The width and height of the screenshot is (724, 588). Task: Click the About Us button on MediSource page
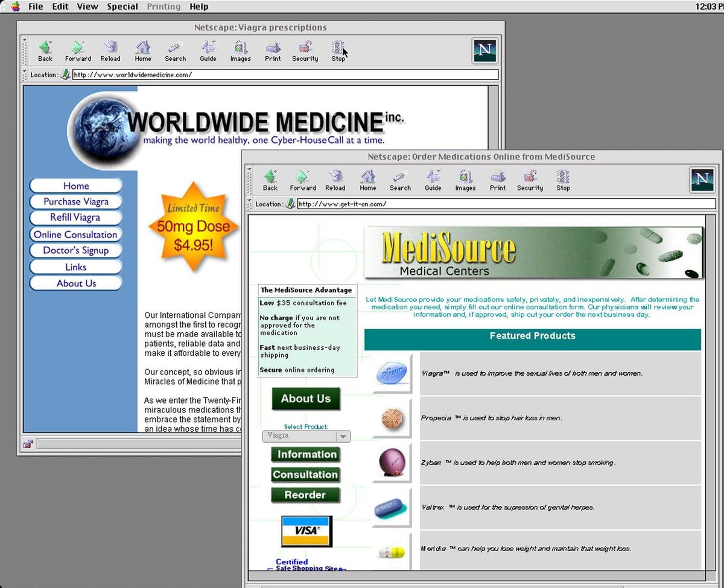coord(306,399)
